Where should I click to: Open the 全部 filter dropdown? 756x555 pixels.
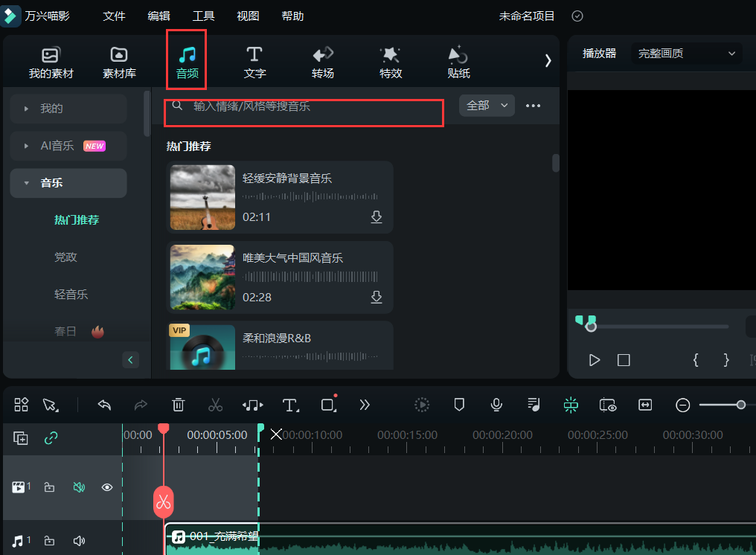click(486, 106)
